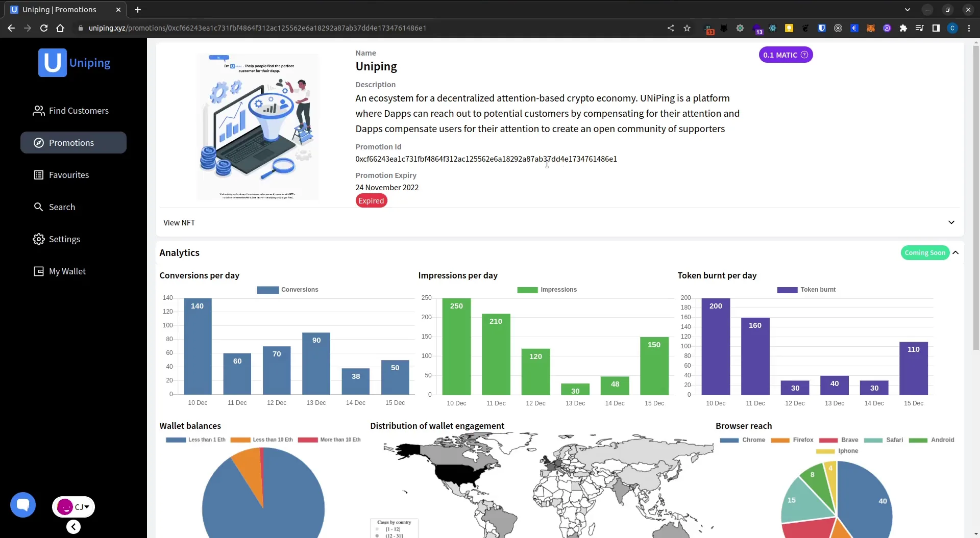Click the 200 token burnt bar
The height and width of the screenshot is (538, 980).
(716, 346)
